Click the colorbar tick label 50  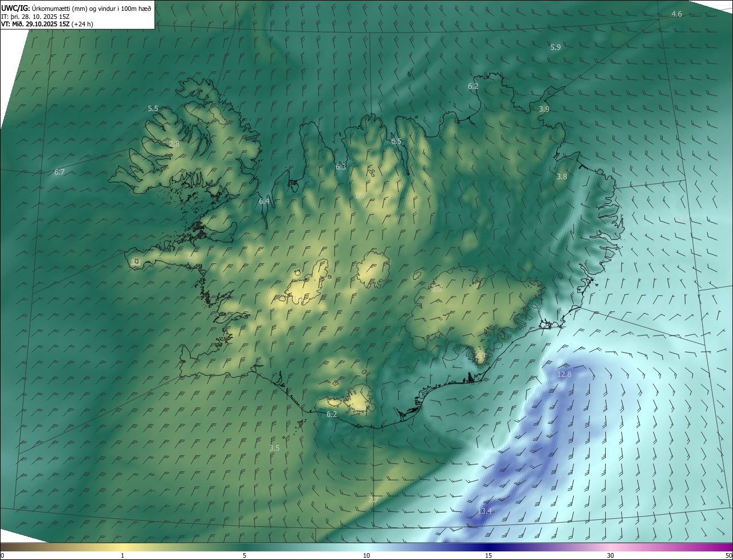point(728,555)
